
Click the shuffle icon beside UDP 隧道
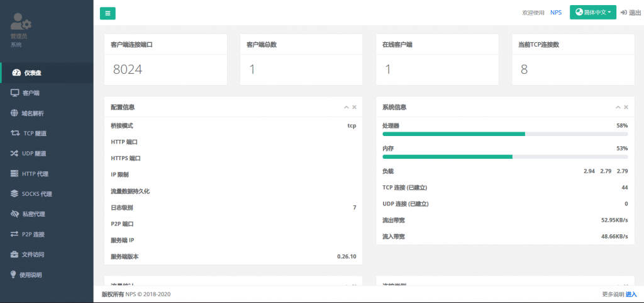click(15, 153)
